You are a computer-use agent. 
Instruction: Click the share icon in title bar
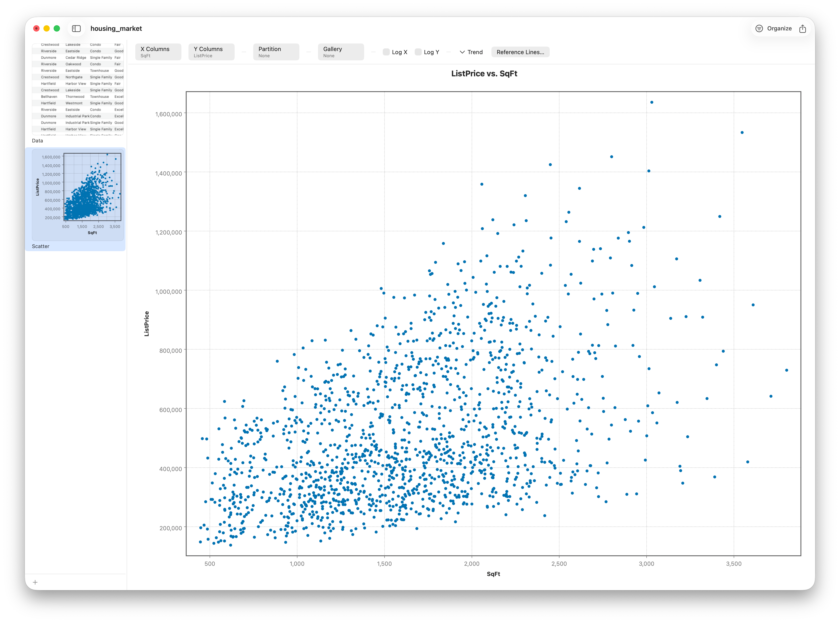tap(802, 29)
